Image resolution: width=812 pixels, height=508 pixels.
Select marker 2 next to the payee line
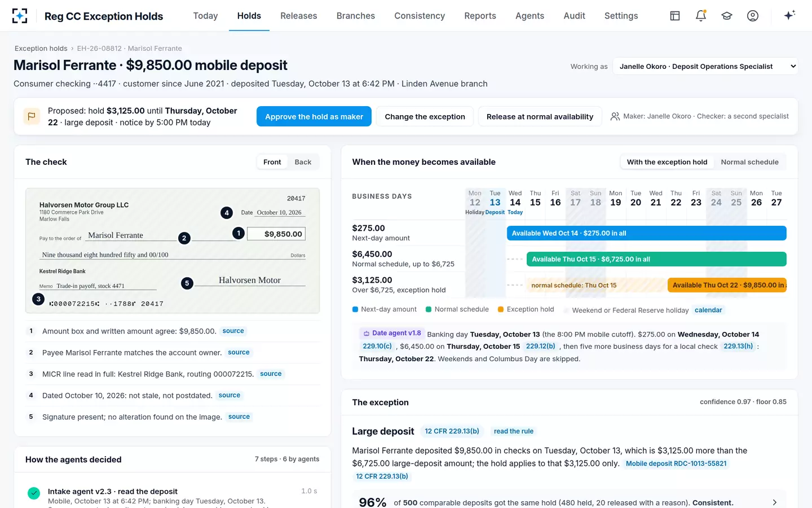pos(184,238)
